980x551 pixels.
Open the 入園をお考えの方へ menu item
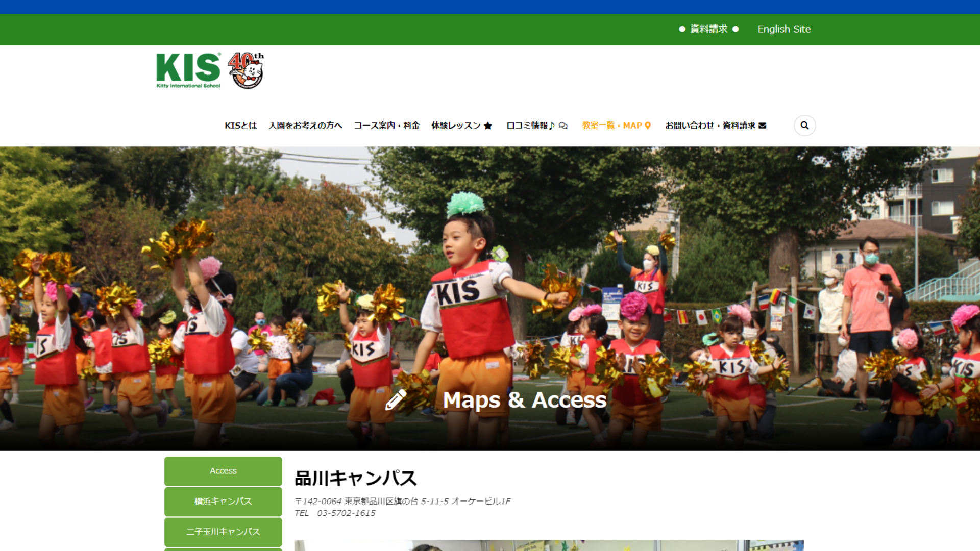(305, 125)
